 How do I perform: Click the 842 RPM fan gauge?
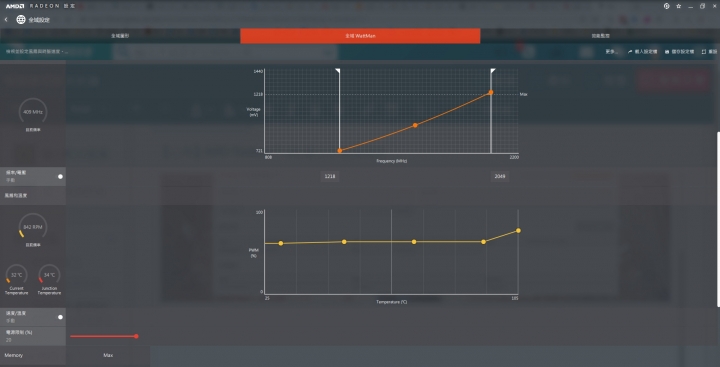pyautogui.click(x=33, y=227)
